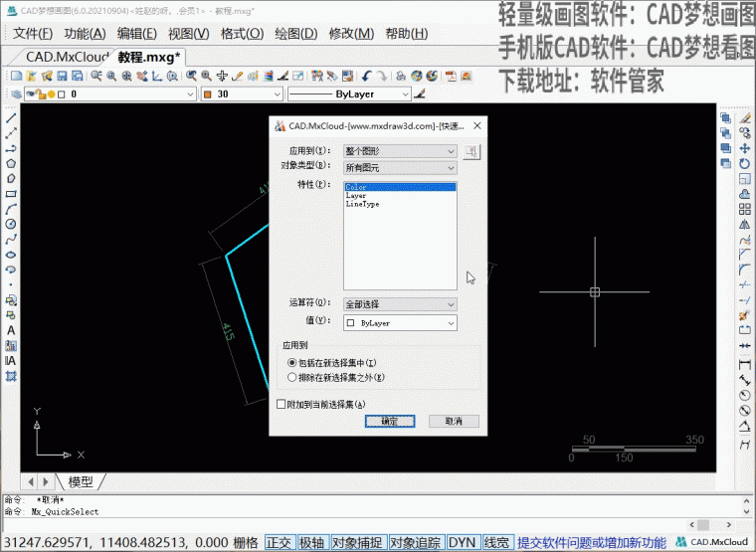Switch to the CAD.MxCloud tab

click(67, 57)
